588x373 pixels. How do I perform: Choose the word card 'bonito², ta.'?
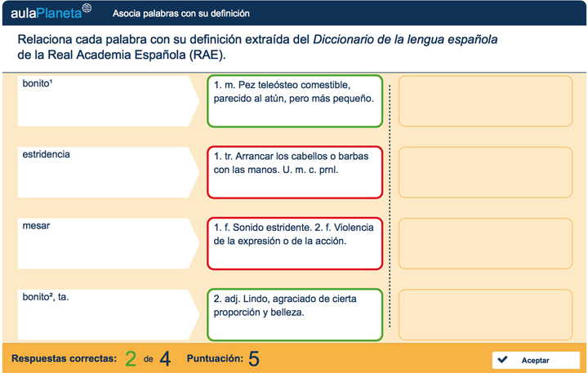pyautogui.click(x=106, y=315)
